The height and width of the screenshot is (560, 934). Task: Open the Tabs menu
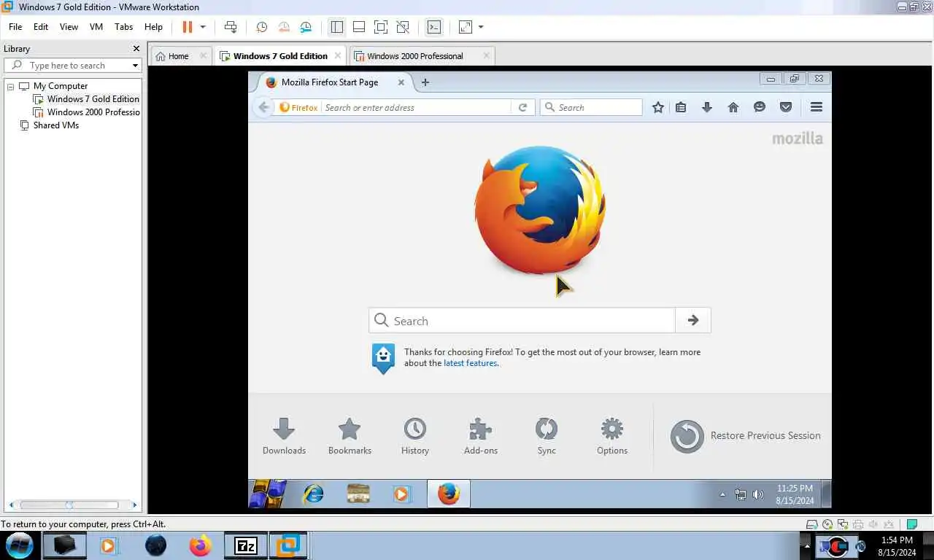[124, 27]
